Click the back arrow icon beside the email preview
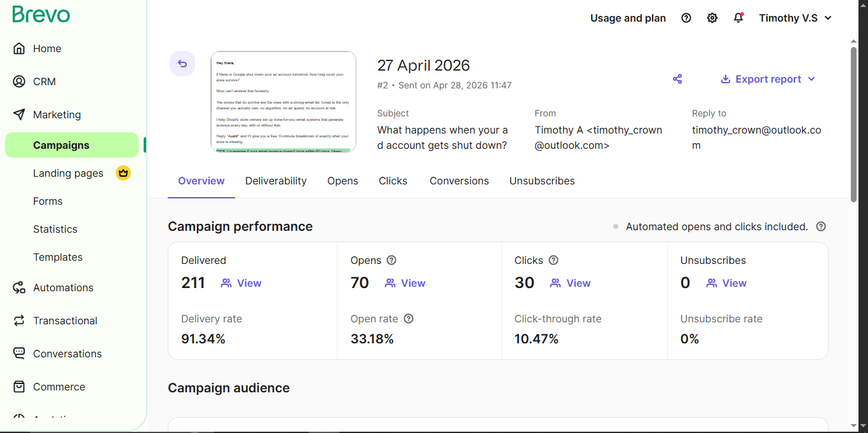Image resolution: width=868 pixels, height=433 pixels. coord(182,64)
